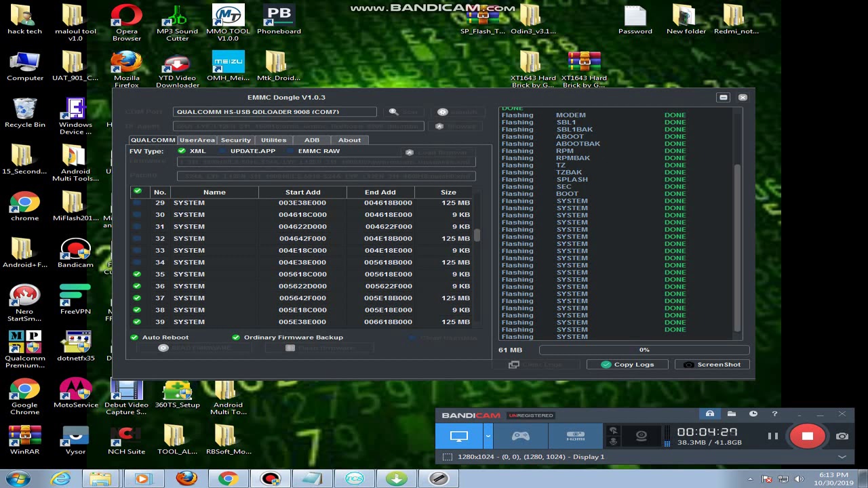Screen dimensions: 868x488
Task: Open Bandicam scheduled recording clock icon
Action: pyautogui.click(x=753, y=414)
